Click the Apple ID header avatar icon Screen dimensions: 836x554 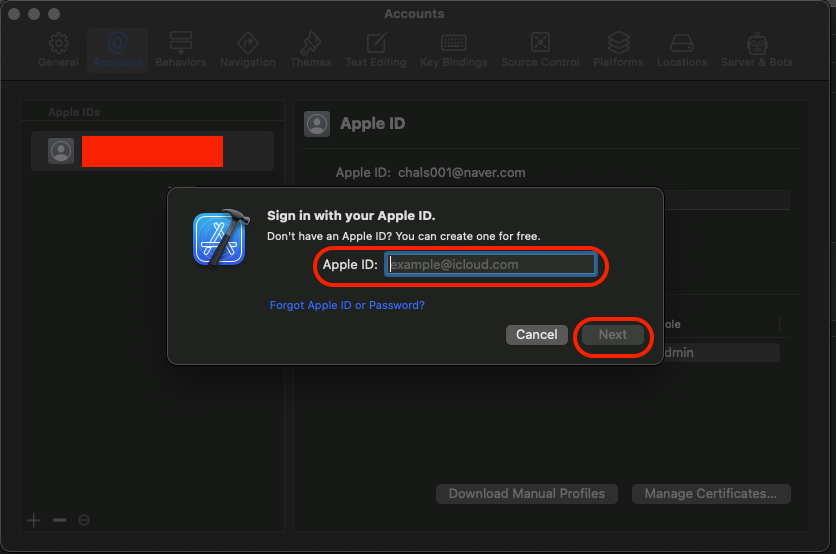tap(317, 124)
